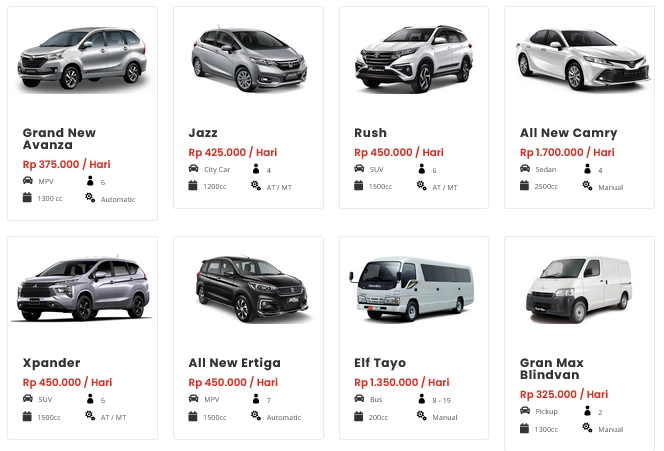664x451 pixels.
Task: Select the Elf Tayo title
Action: pyautogui.click(x=380, y=363)
